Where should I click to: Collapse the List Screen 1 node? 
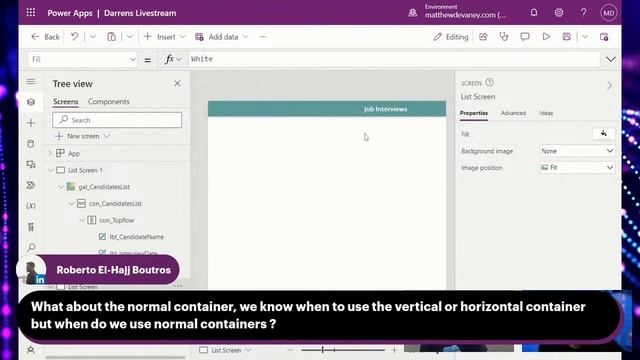click(51, 170)
